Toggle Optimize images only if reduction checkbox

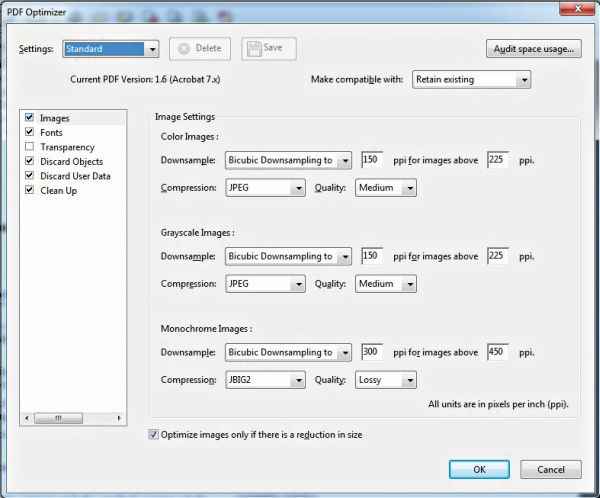click(153, 434)
